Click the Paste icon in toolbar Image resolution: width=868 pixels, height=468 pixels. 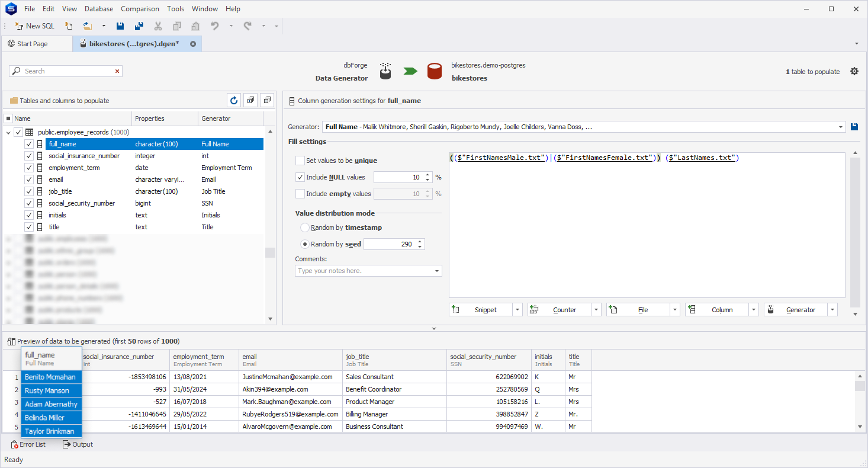click(195, 26)
